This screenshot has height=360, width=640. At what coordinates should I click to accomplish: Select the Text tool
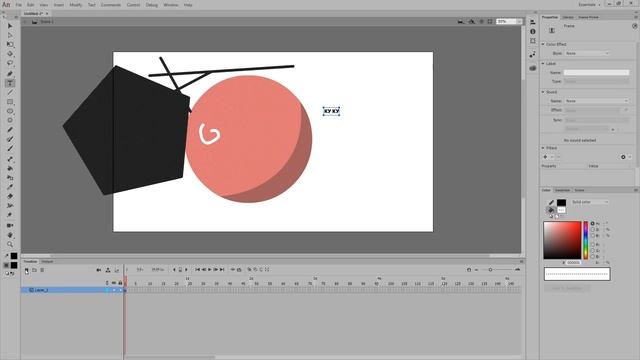10,83
